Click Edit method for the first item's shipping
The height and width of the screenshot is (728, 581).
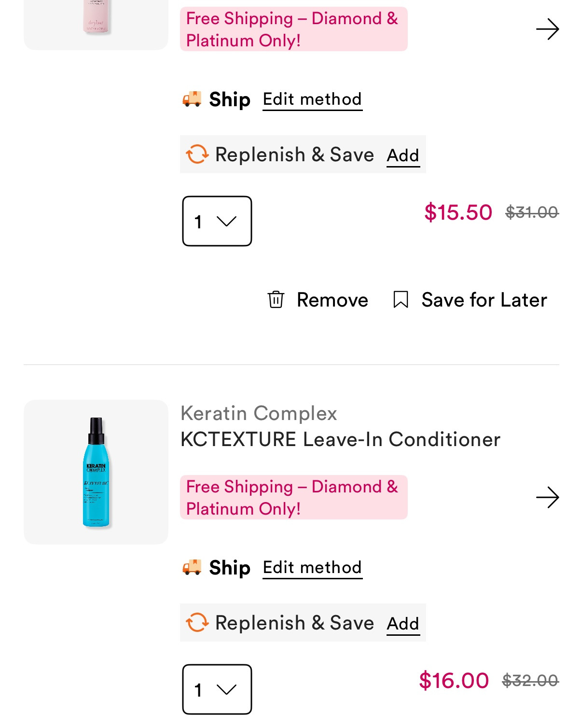[x=312, y=99]
